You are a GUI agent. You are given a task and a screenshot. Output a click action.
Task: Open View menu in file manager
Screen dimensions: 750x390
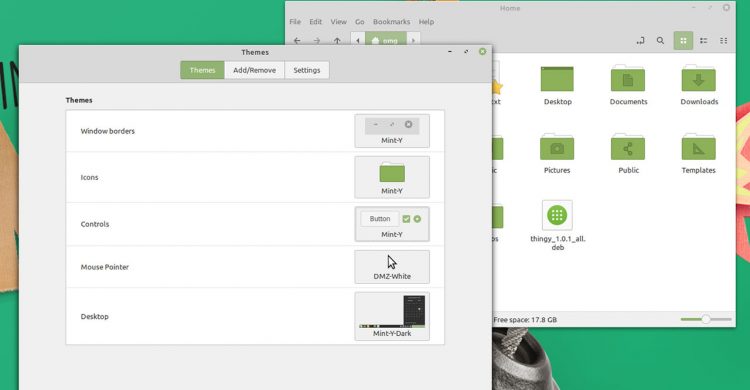pos(338,22)
